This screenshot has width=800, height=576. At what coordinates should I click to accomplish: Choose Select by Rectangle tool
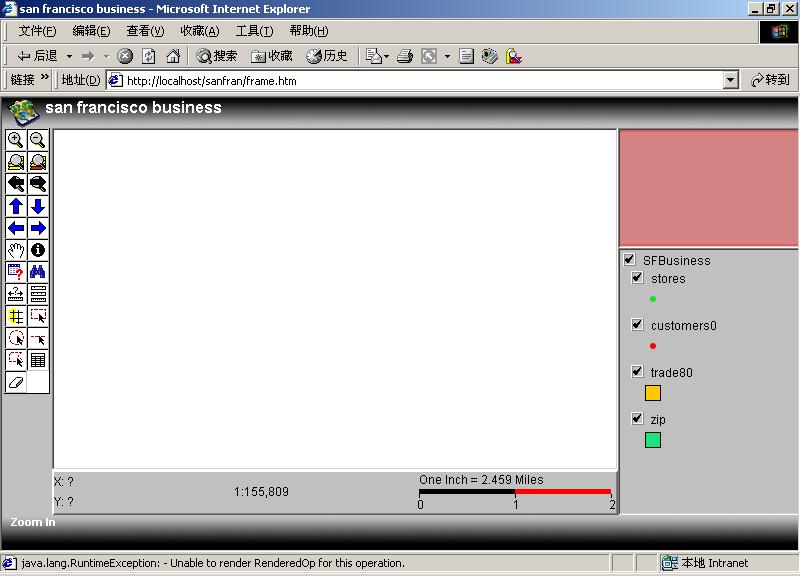[x=38, y=316]
